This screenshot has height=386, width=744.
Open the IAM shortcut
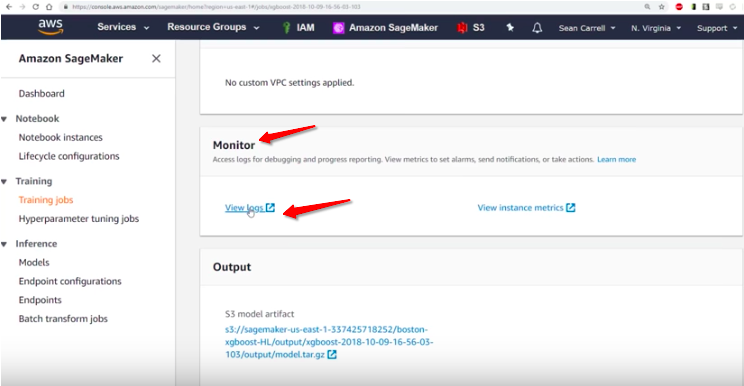(298, 28)
